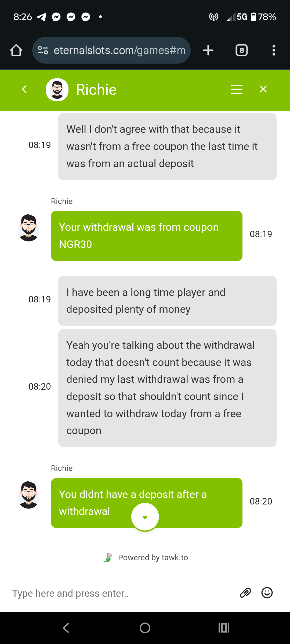This screenshot has height=644, width=290.
Task: Open Android recent apps button
Action: [x=224, y=628]
